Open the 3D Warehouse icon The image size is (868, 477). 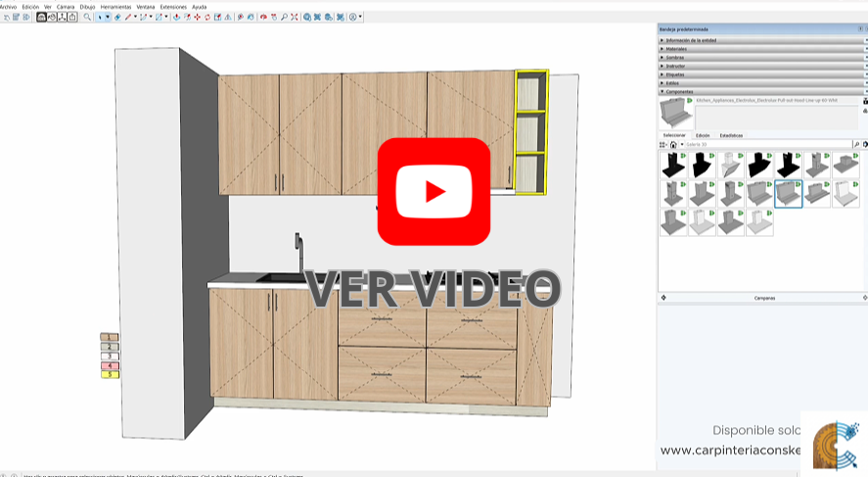click(x=306, y=18)
